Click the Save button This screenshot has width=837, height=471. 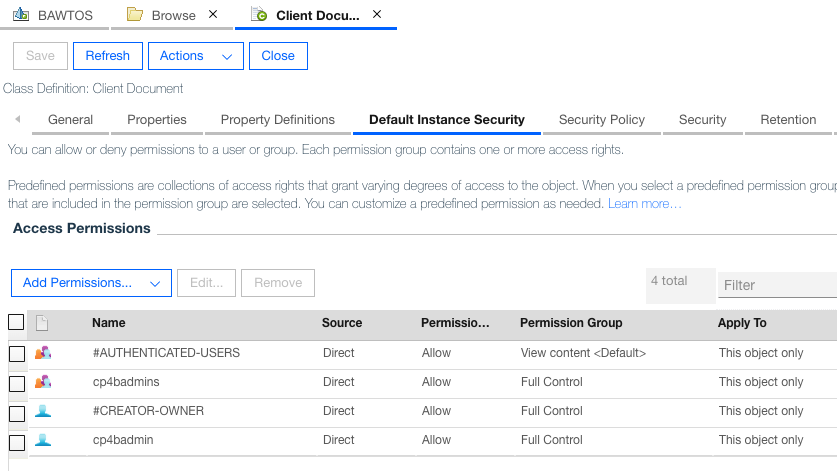[x=41, y=56]
